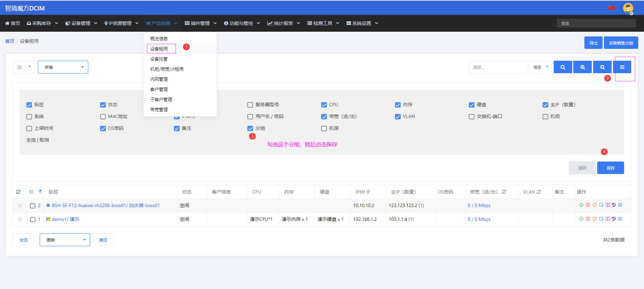
Task: Select 带宽管理 from the dropdown menu
Action: coord(159,110)
